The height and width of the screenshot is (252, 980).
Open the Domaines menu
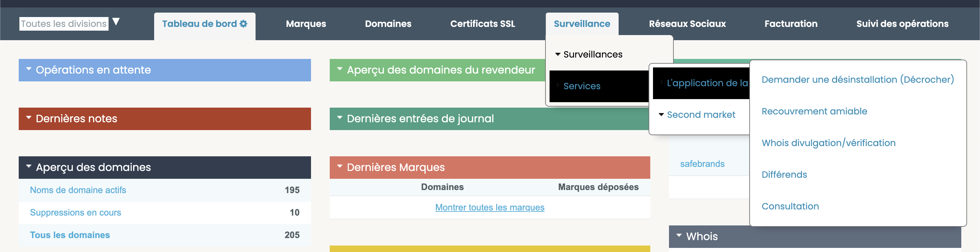[x=388, y=23]
